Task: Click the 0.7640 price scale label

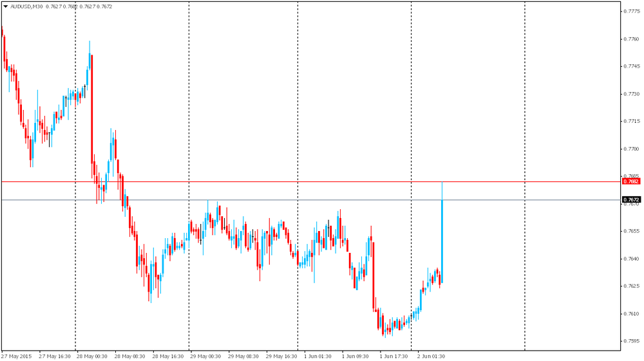Action: tap(632, 259)
